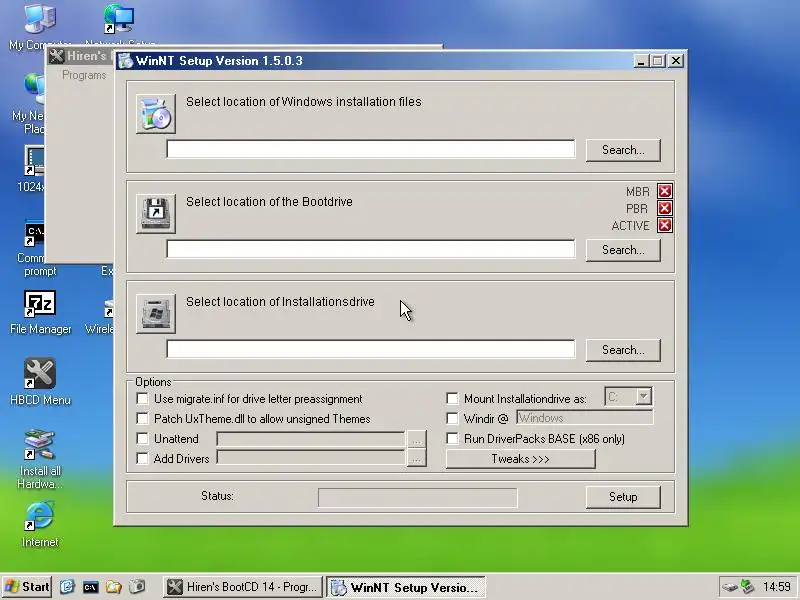Search for Windows installation files location
The width and height of the screenshot is (800, 600).
(623, 150)
